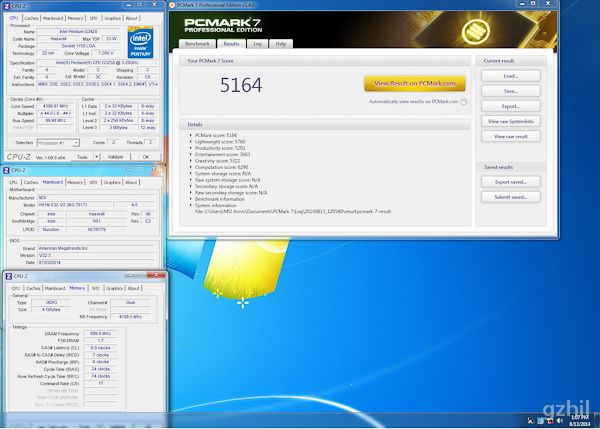Open Caches tab in top CPU-Z window

pyautogui.click(x=31, y=18)
